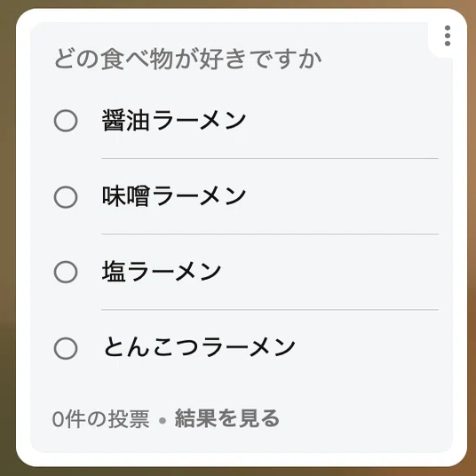Click the 醤油ラーメン option label text
This screenshot has height=476, width=476.
[174, 120]
